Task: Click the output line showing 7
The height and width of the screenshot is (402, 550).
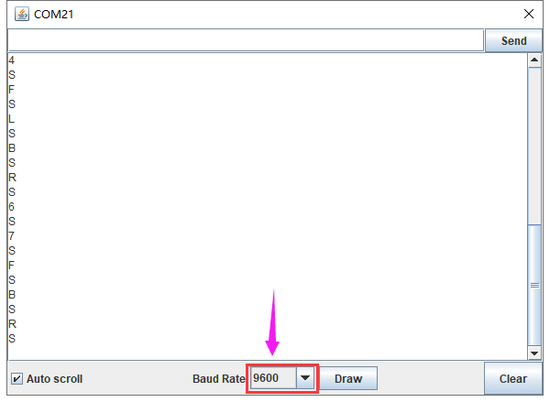Action: coord(12,236)
